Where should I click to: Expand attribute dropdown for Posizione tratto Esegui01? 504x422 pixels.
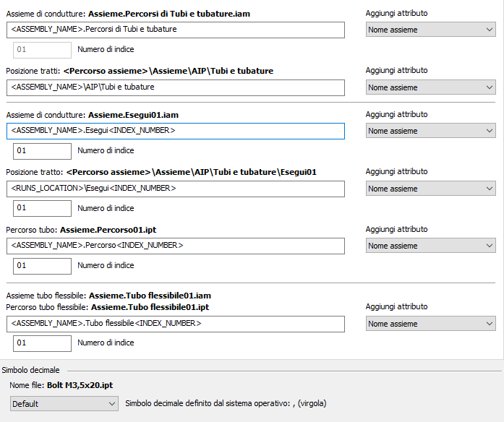tap(430, 189)
